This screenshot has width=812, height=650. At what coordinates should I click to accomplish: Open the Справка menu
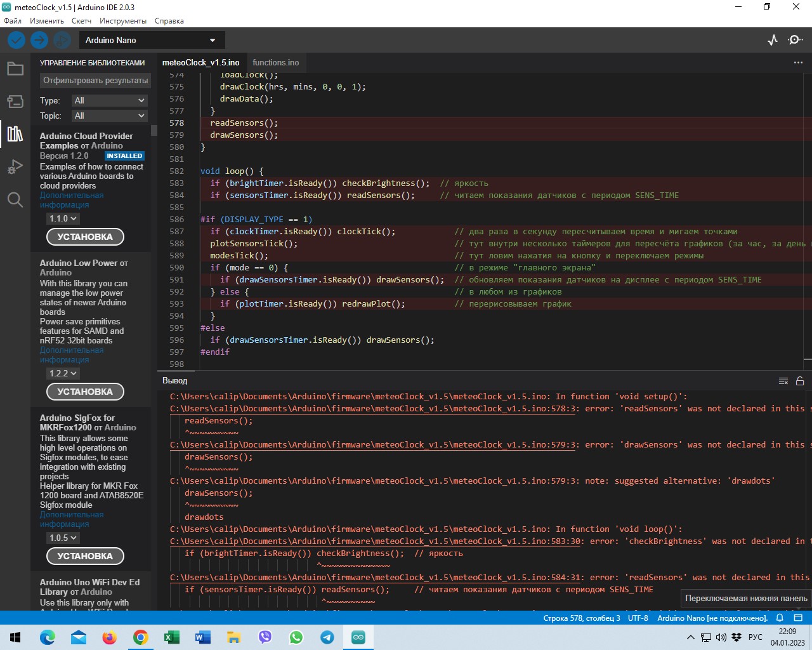click(x=169, y=21)
